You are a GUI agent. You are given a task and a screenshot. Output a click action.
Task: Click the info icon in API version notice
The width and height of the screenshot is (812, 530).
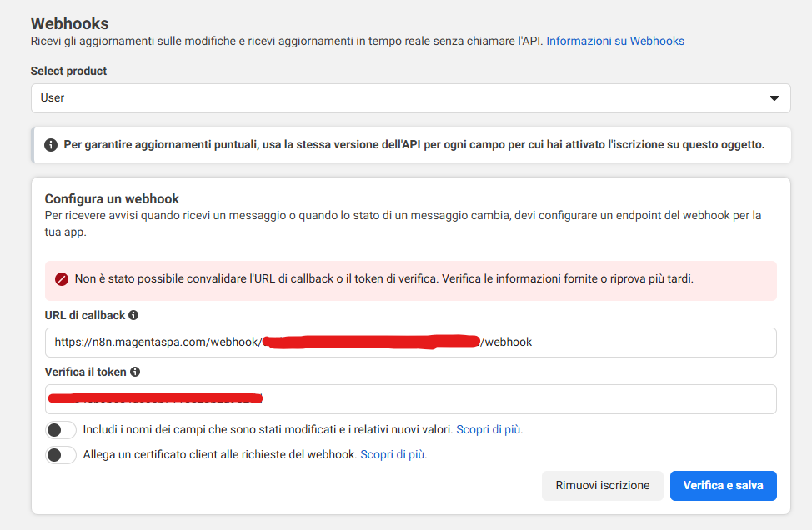click(x=50, y=145)
